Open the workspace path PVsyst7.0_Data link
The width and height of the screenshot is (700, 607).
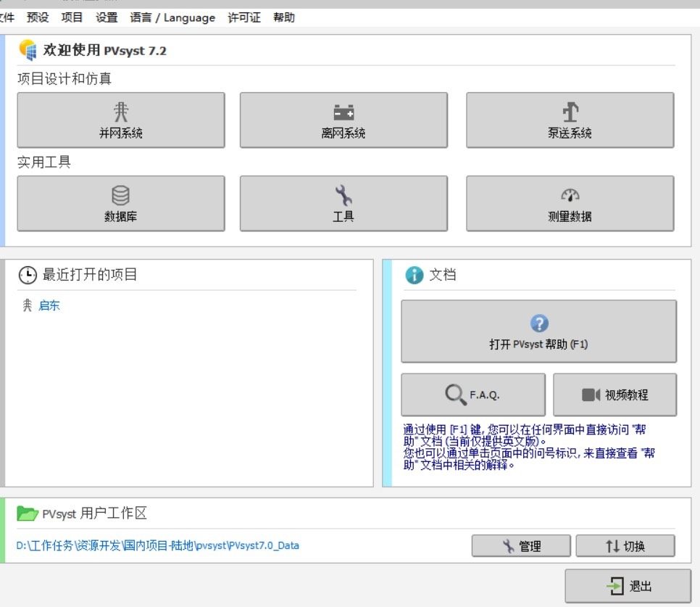click(157, 545)
